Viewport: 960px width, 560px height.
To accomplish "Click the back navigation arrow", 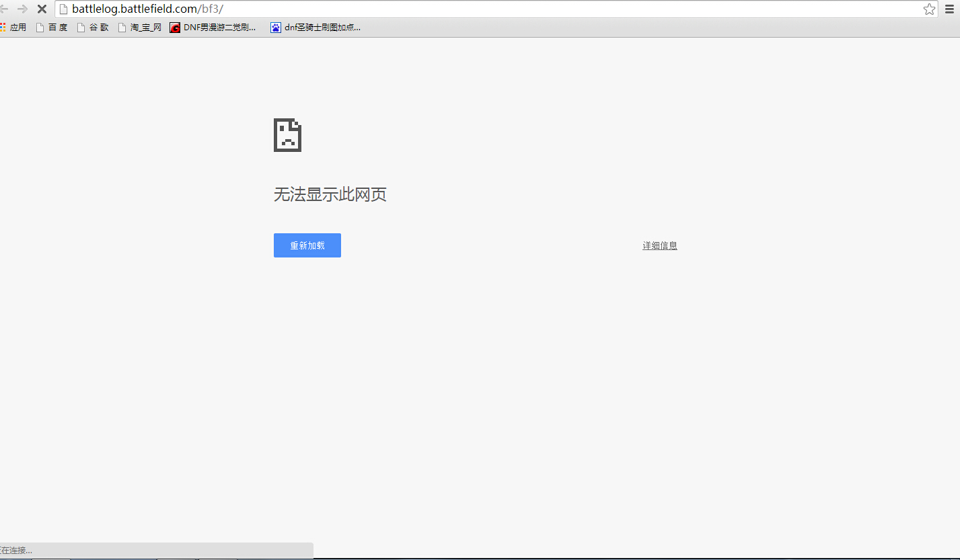I will pyautogui.click(x=4, y=9).
